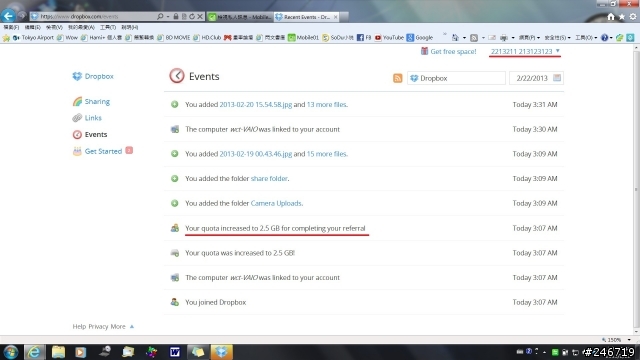Viewport: 640px width, 360px height.
Task: Click the Events clock icon in the header
Action: pyautogui.click(x=177, y=76)
